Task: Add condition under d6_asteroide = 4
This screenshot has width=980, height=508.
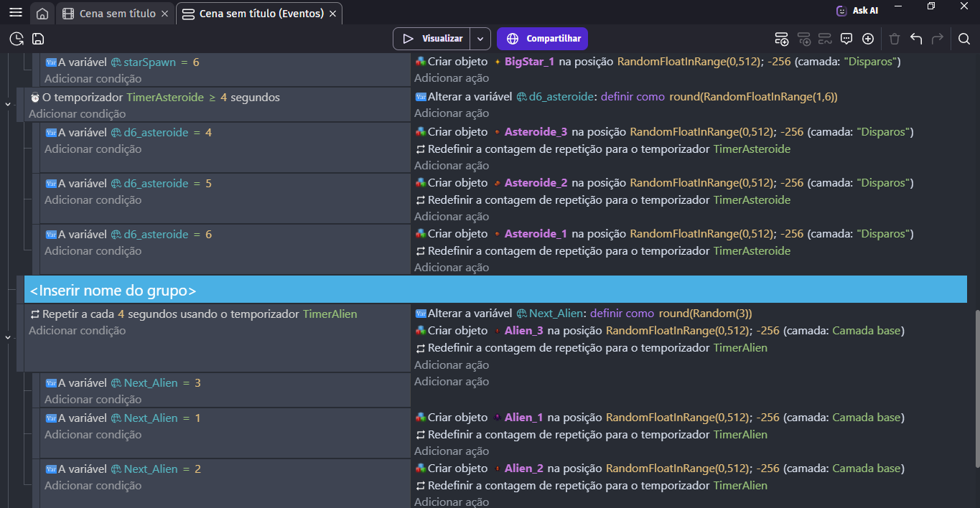Action: tap(93, 149)
